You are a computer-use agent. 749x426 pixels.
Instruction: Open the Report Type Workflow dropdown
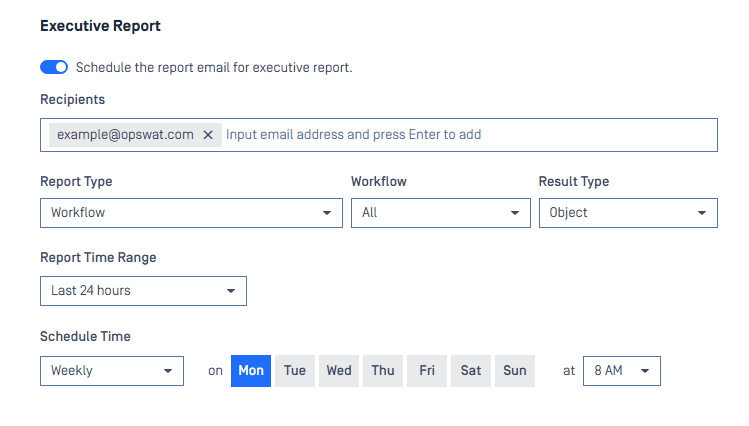coord(192,213)
